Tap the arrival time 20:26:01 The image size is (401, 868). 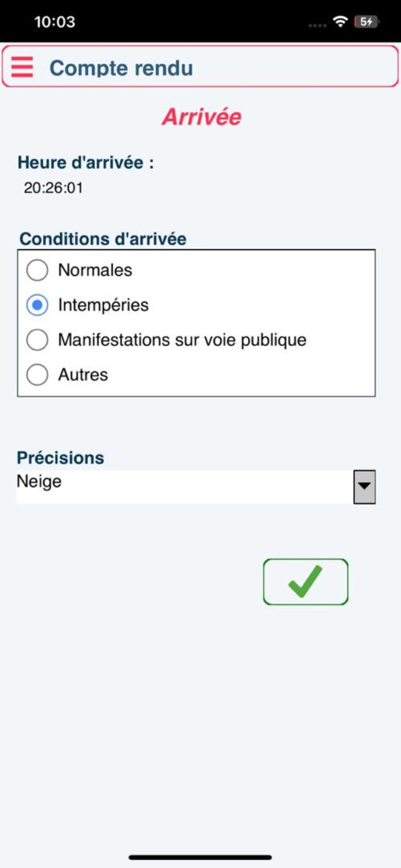coord(53,188)
